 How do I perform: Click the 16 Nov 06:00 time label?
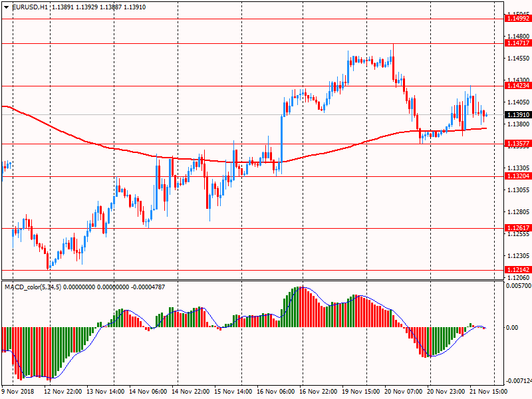point(275,391)
